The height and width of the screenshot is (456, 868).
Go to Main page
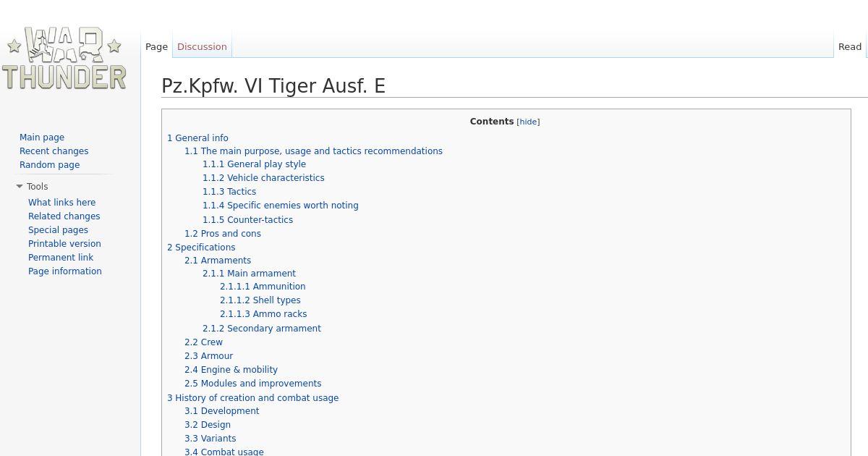[42, 138]
